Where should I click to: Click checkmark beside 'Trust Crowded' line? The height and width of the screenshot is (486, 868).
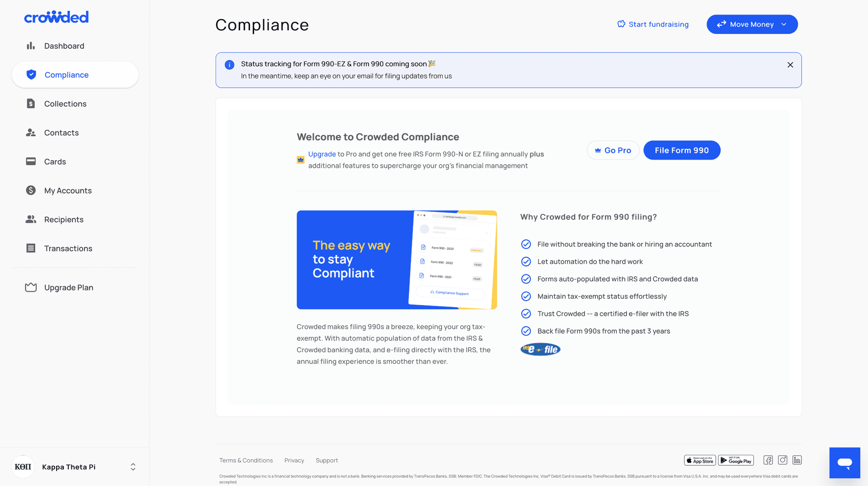pos(526,314)
